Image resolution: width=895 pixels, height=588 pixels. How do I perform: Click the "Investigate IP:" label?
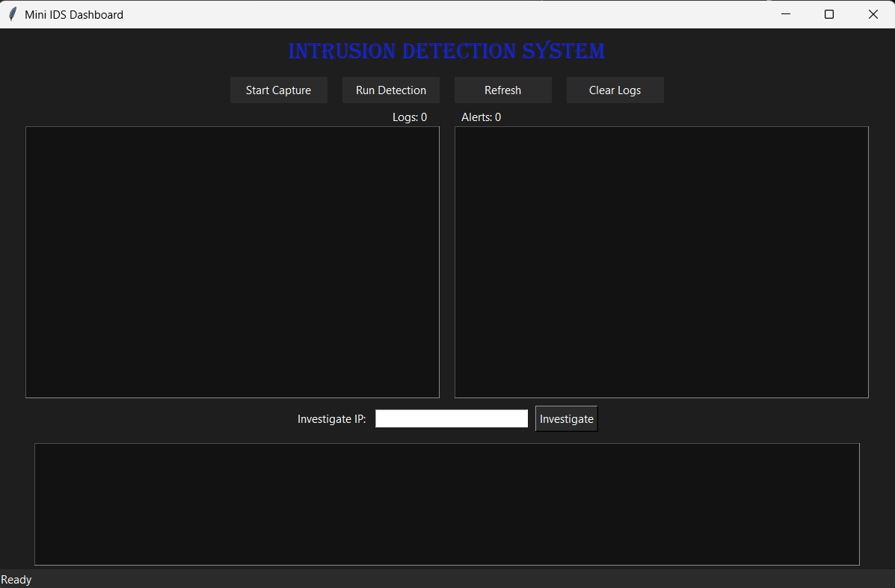[x=332, y=418]
